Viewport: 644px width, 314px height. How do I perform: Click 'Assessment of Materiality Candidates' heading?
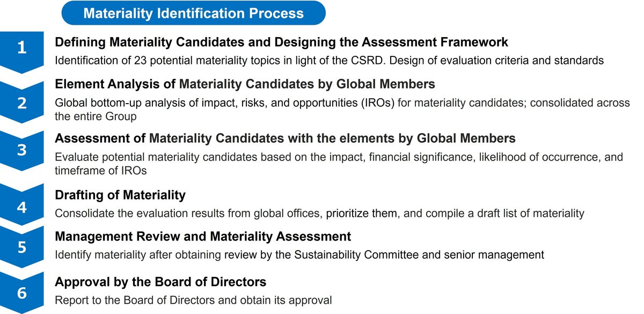click(286, 138)
